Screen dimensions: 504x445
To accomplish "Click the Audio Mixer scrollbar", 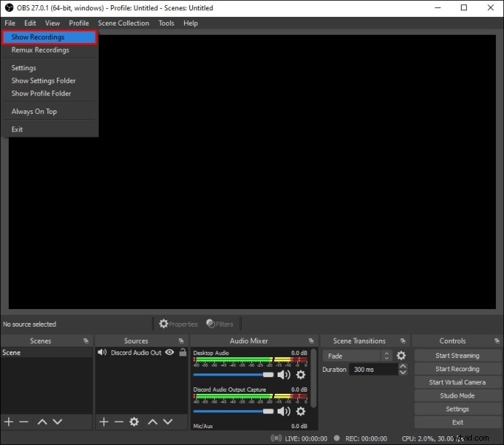I will point(313,378).
